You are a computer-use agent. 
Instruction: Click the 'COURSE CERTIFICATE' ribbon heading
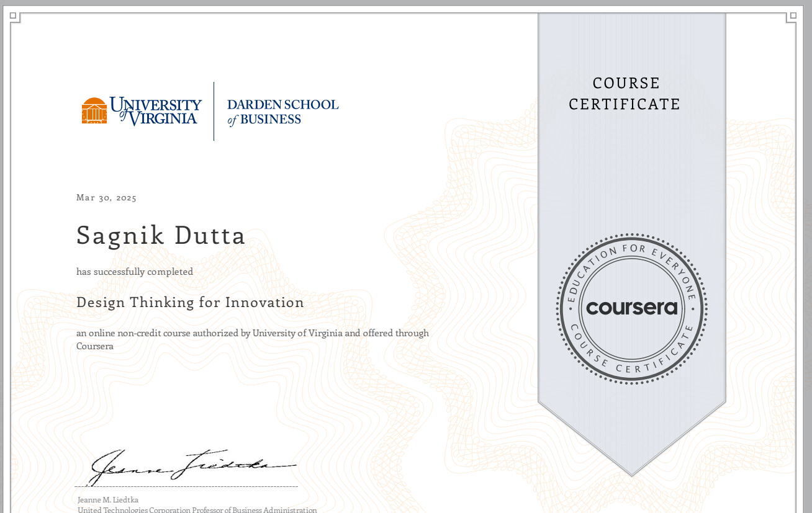coord(625,94)
